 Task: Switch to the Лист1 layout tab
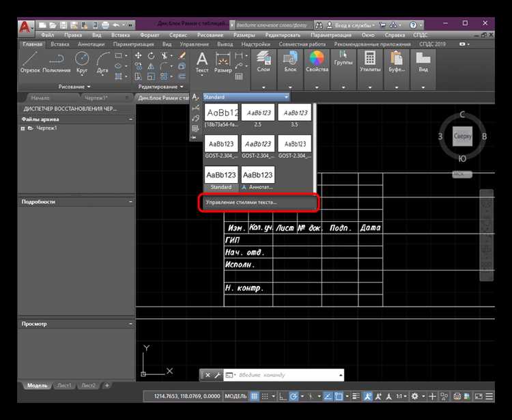65,385
